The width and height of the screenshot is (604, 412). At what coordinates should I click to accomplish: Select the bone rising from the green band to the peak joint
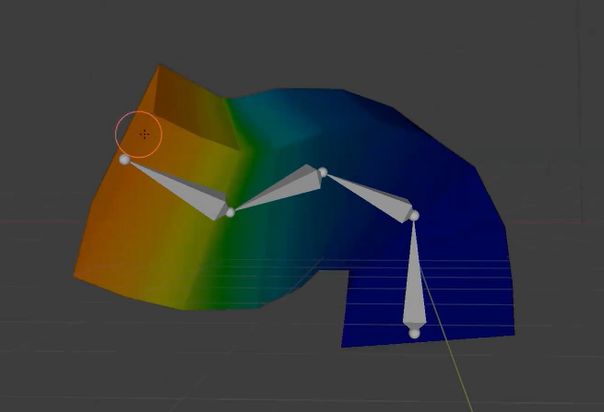pos(278,188)
